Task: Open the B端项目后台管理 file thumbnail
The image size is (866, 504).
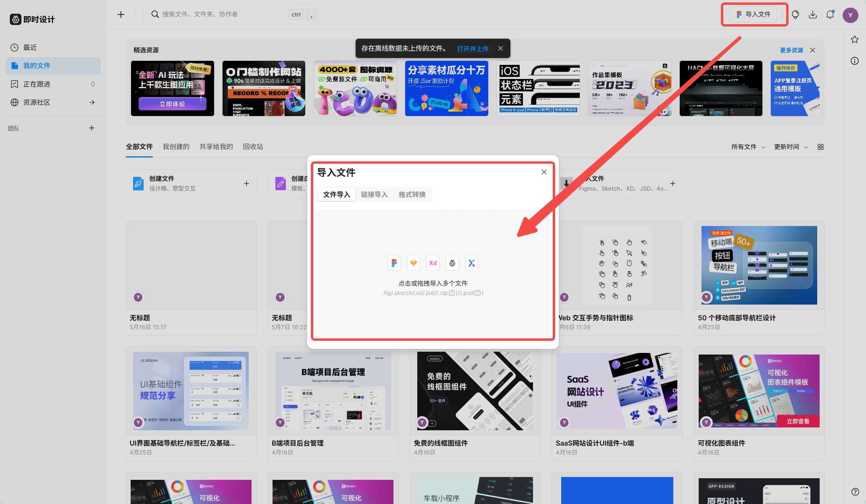Action: 333,391
